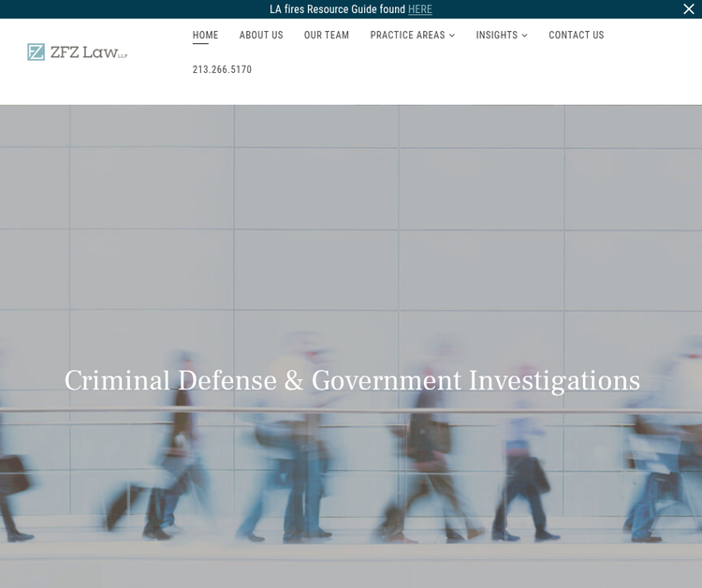Visit the Contact Us page
Image resolution: width=702 pixels, height=588 pixels.
pos(577,36)
